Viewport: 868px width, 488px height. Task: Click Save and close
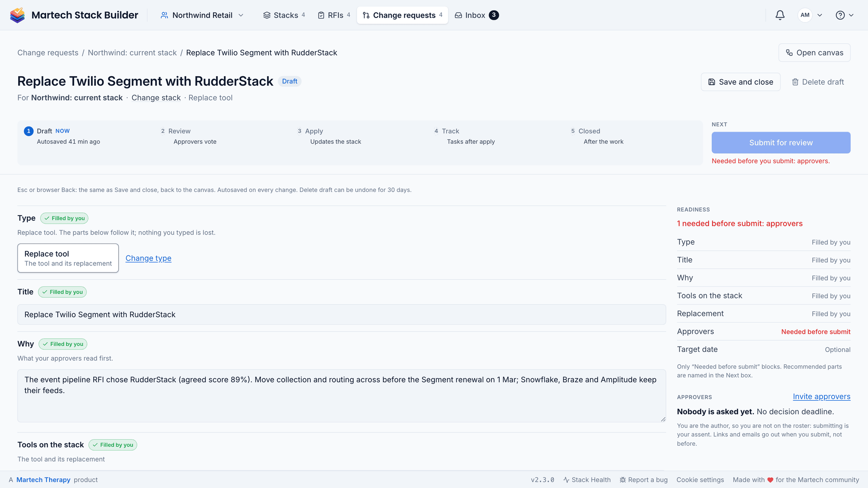(740, 82)
